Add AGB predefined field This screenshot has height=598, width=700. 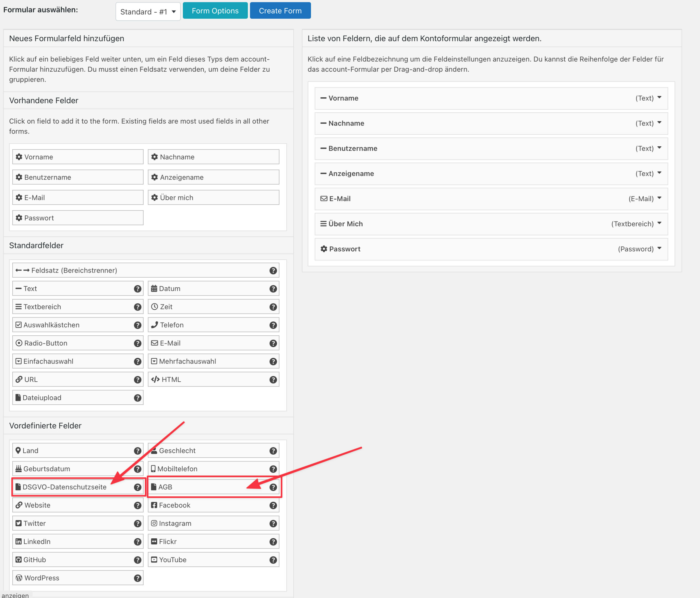214,487
